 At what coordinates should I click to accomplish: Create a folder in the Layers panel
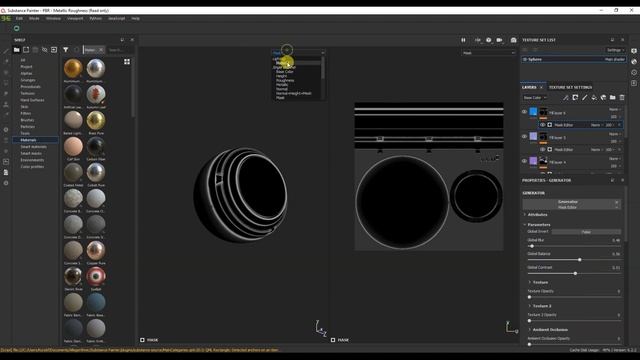tap(613, 98)
